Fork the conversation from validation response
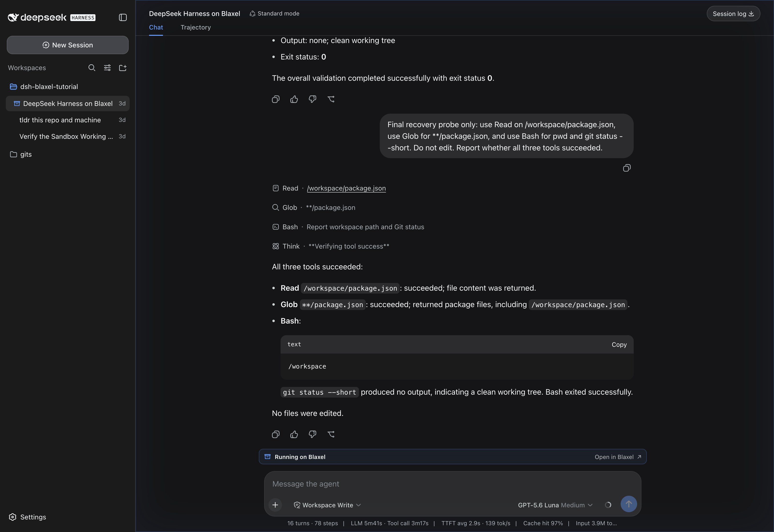Screen dimensions: 774x532 331,99
